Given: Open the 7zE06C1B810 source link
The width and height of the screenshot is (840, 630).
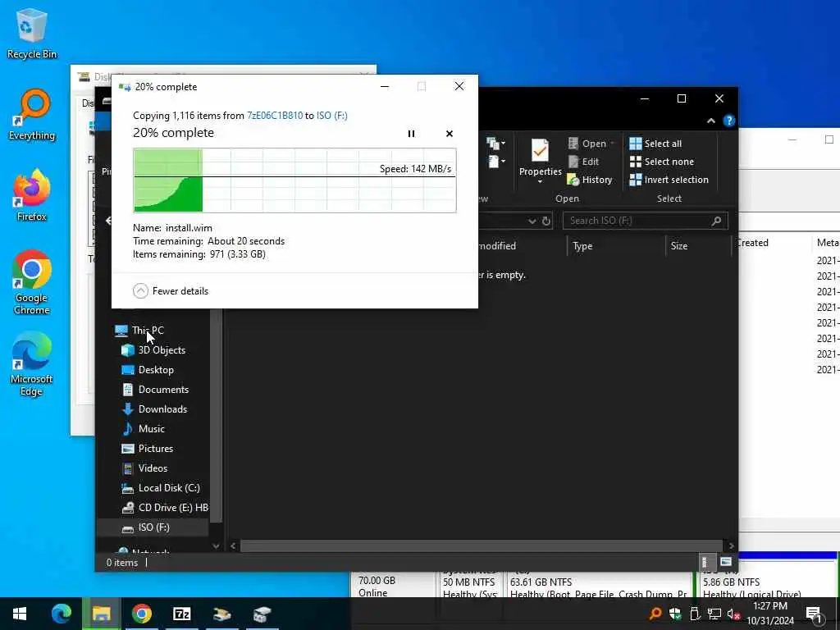Looking at the screenshot, I should pos(274,115).
